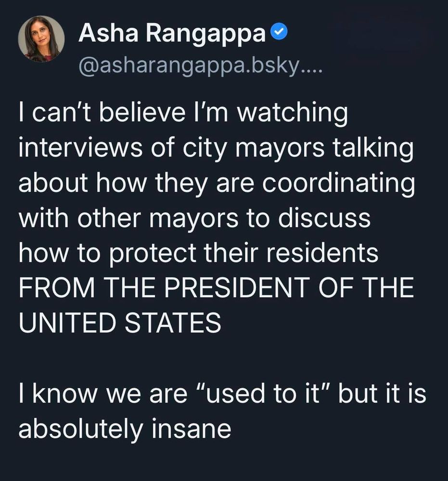Select the word "watching" in the post

point(293,113)
